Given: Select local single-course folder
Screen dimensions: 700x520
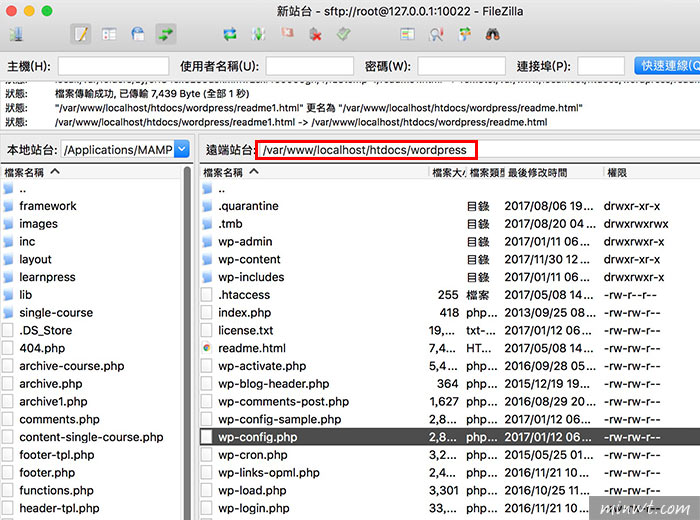Looking at the screenshot, I should [x=56, y=312].
